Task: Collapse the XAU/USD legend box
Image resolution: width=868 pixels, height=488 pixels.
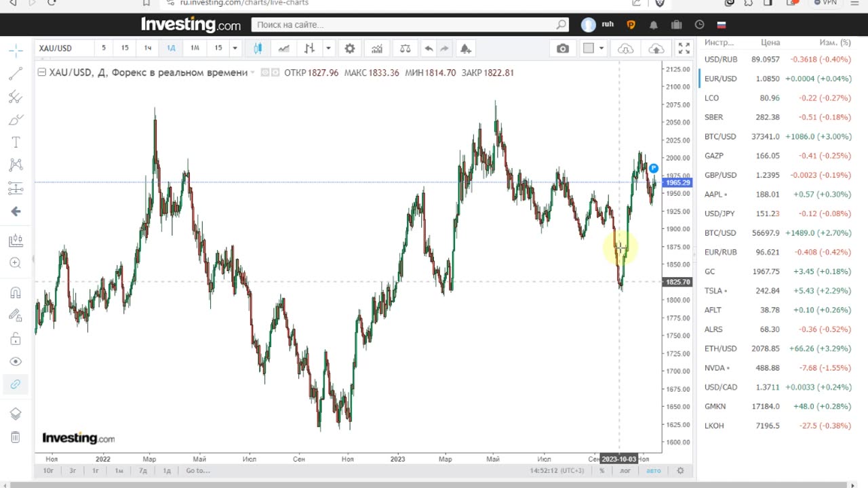Action: (x=41, y=73)
